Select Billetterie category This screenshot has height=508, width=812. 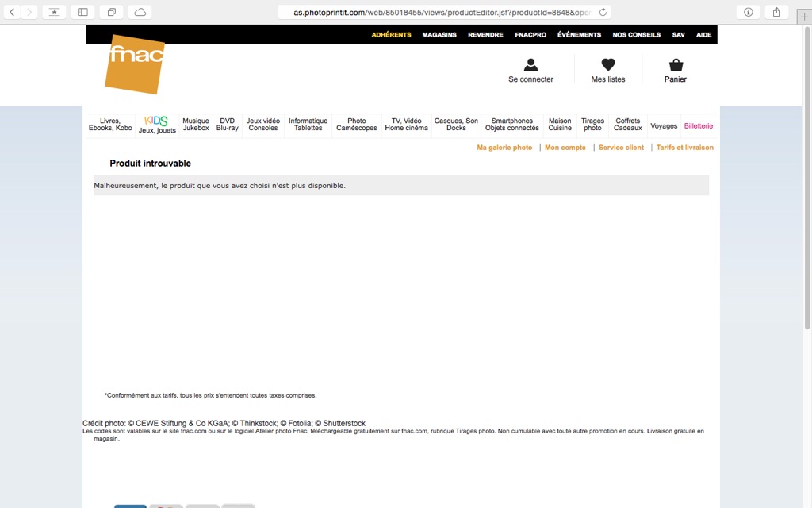pos(699,126)
